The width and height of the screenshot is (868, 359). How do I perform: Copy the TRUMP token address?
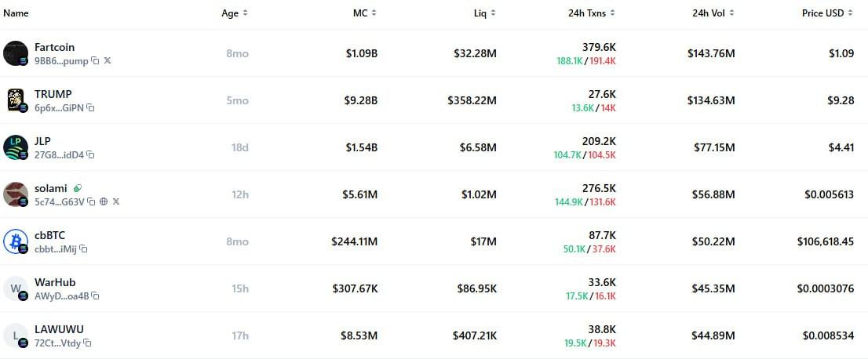[90, 108]
